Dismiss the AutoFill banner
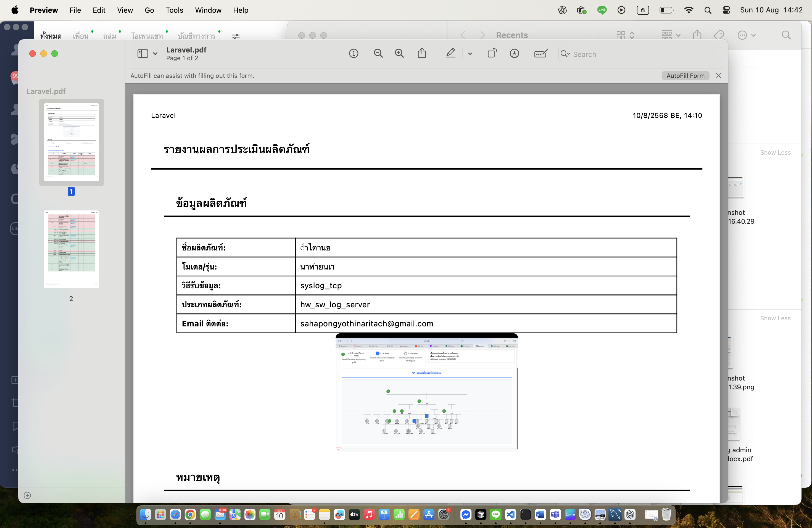The image size is (812, 528). point(719,76)
